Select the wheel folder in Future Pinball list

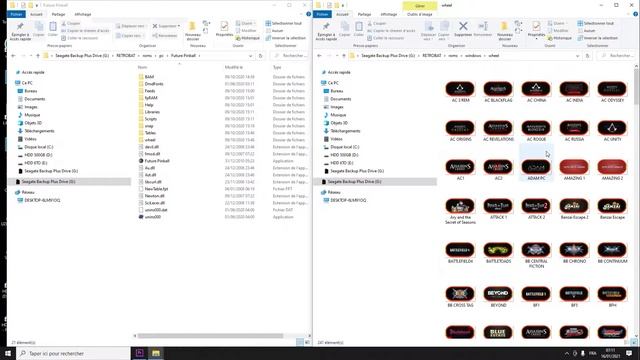150,140
